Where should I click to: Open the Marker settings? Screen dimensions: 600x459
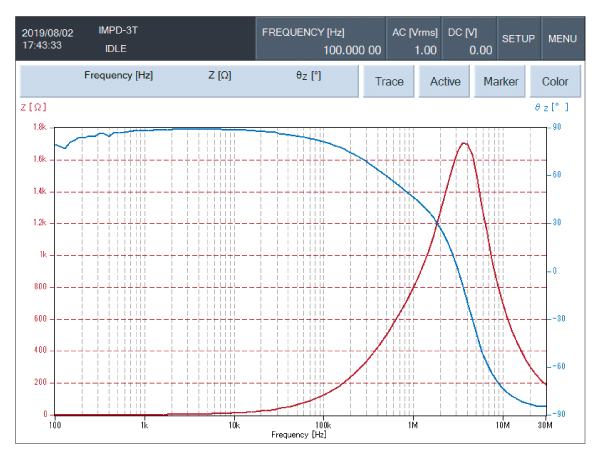(500, 81)
